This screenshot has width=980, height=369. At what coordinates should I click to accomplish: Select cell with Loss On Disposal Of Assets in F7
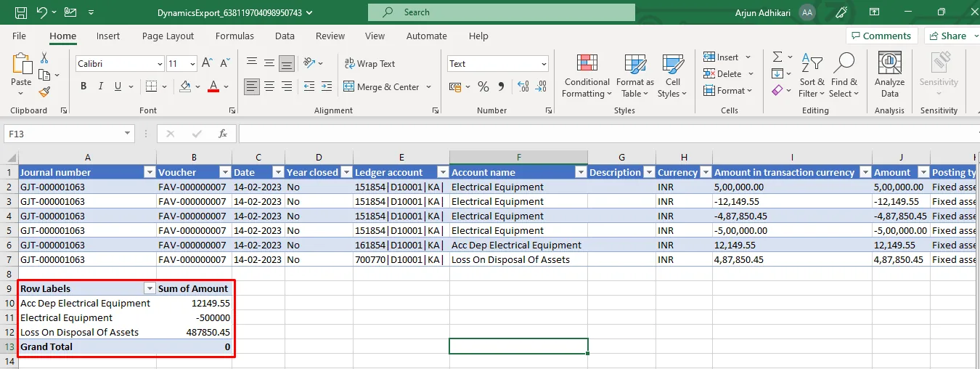518,259
